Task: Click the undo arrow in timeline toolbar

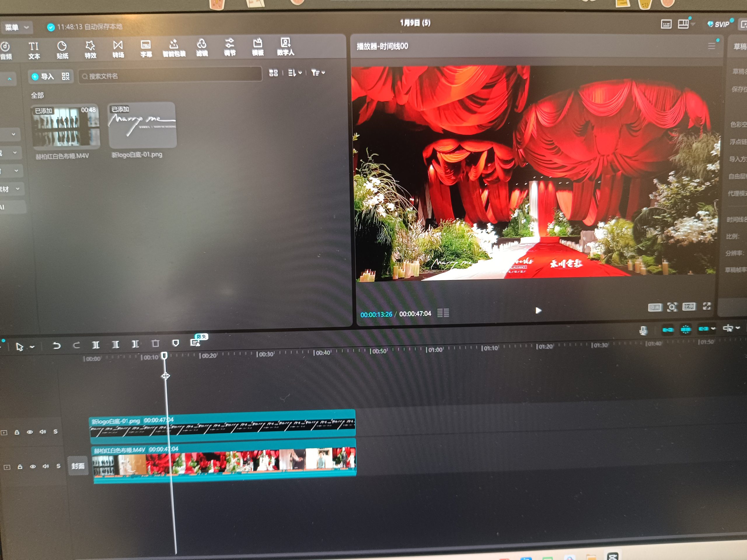Action: pyautogui.click(x=56, y=345)
